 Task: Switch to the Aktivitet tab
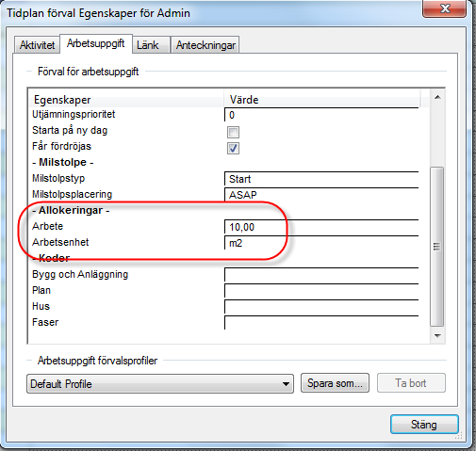[37, 45]
